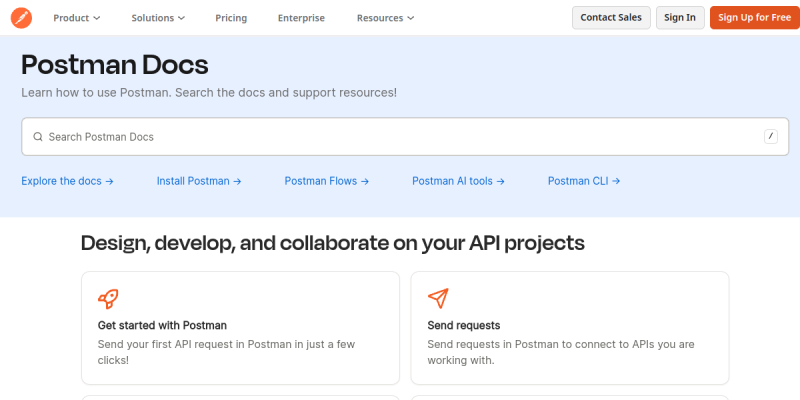This screenshot has width=800, height=400.
Task: Open the Pricing page
Action: 231,18
